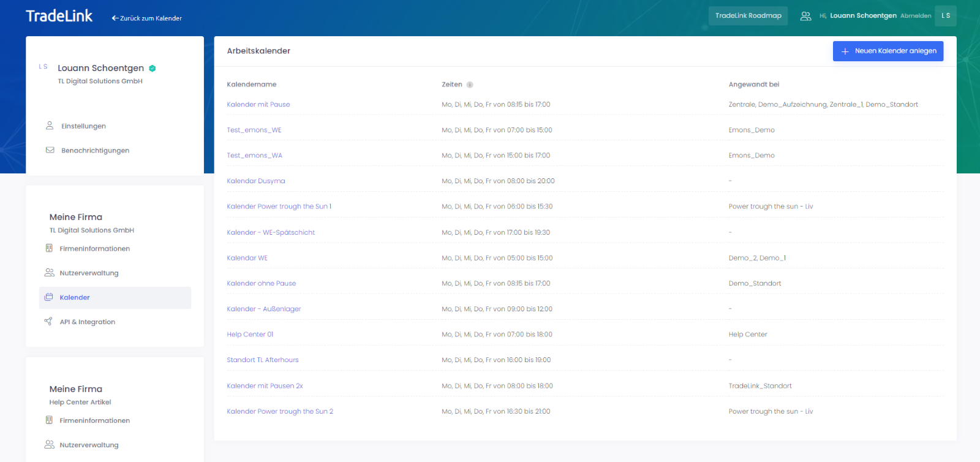Click the users icon in the top header
This screenshot has height=462, width=980.
[x=805, y=16]
